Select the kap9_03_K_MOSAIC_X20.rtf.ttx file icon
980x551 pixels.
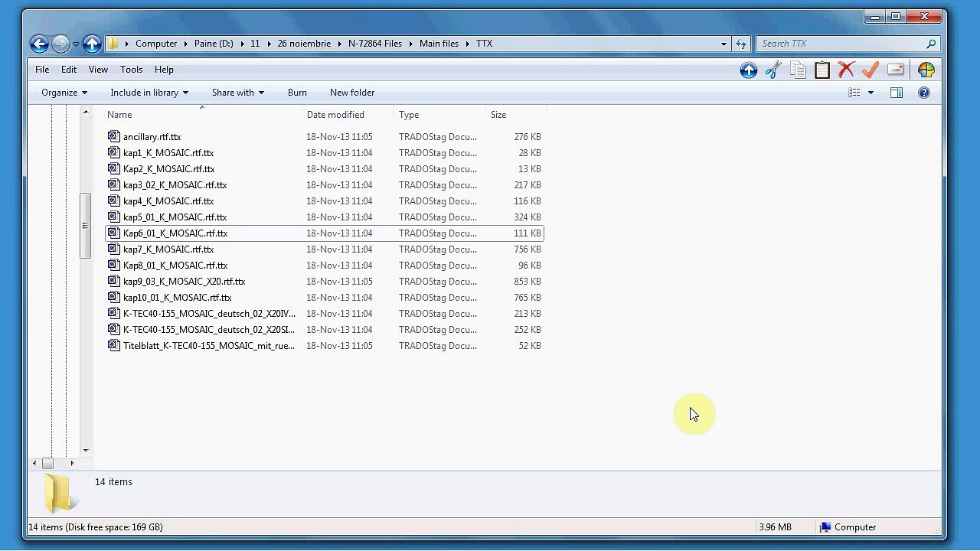click(x=113, y=282)
